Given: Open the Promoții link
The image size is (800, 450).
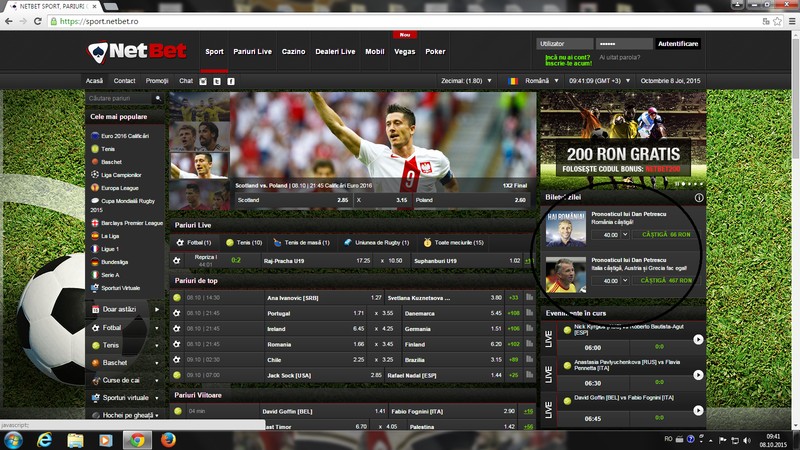Looking at the screenshot, I should (157, 81).
